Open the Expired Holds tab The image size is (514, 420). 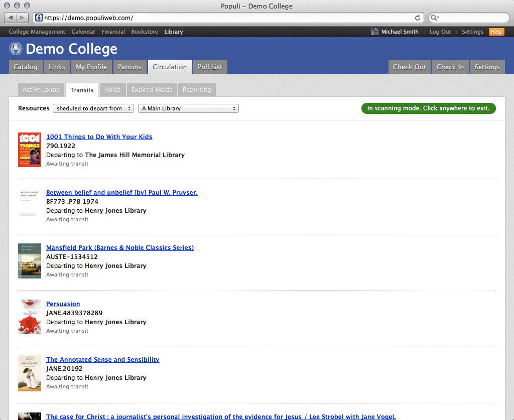pyautogui.click(x=152, y=89)
